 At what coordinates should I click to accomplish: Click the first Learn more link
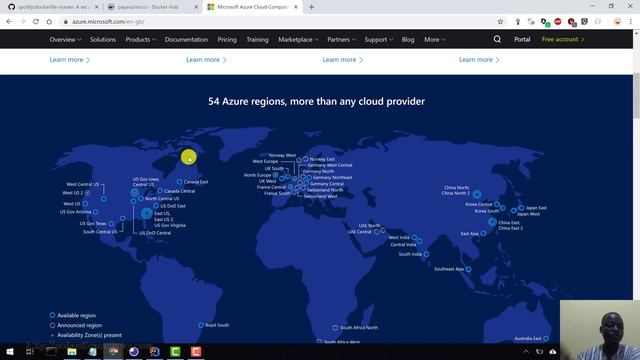pos(70,60)
